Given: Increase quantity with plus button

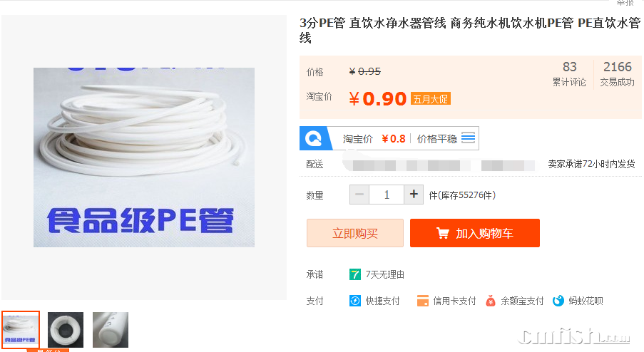Looking at the screenshot, I should pyautogui.click(x=414, y=195).
